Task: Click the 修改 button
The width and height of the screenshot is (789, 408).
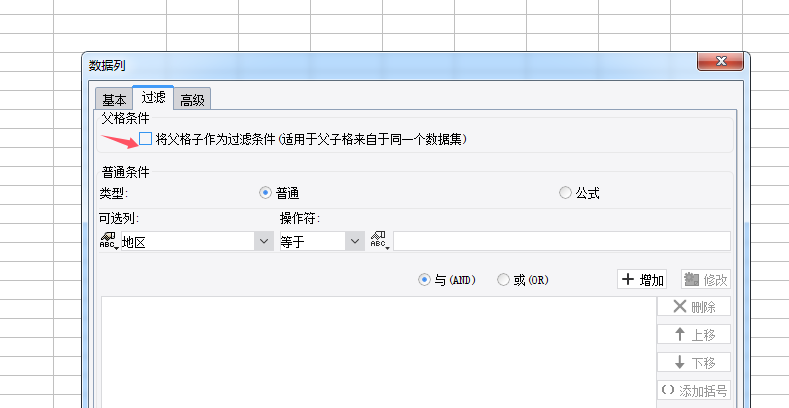Action: coord(706,279)
